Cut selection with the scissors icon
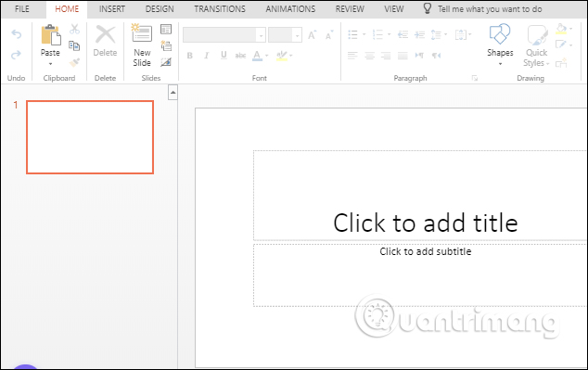The image size is (588, 370). coord(74,29)
